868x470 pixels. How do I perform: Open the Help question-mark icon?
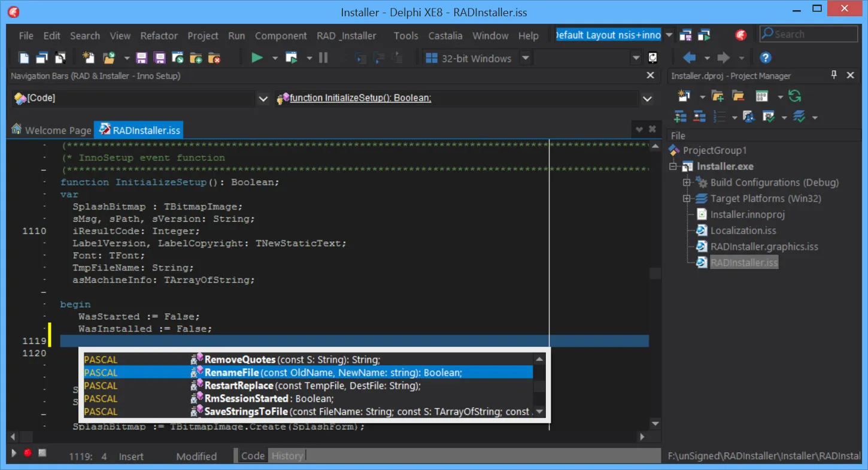point(764,57)
